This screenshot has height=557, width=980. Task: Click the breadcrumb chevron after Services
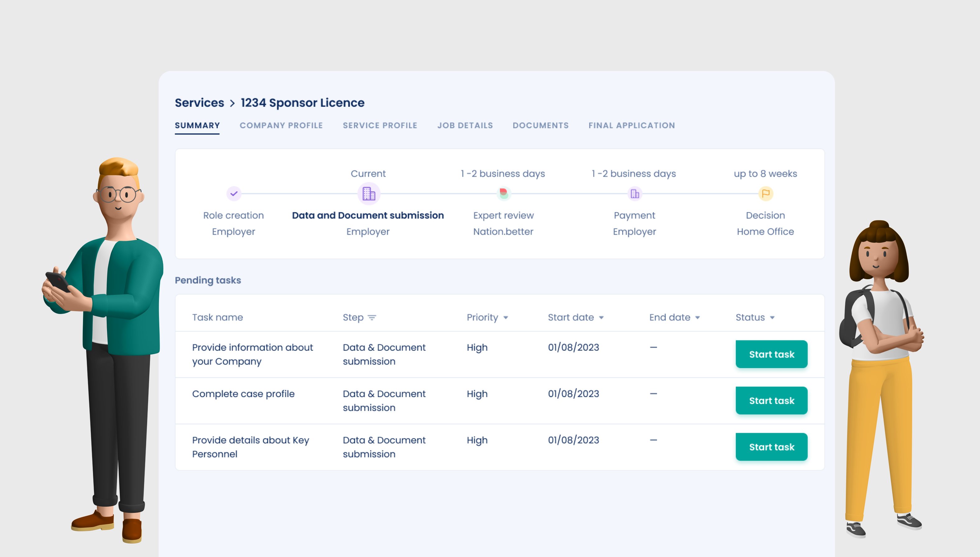click(232, 103)
